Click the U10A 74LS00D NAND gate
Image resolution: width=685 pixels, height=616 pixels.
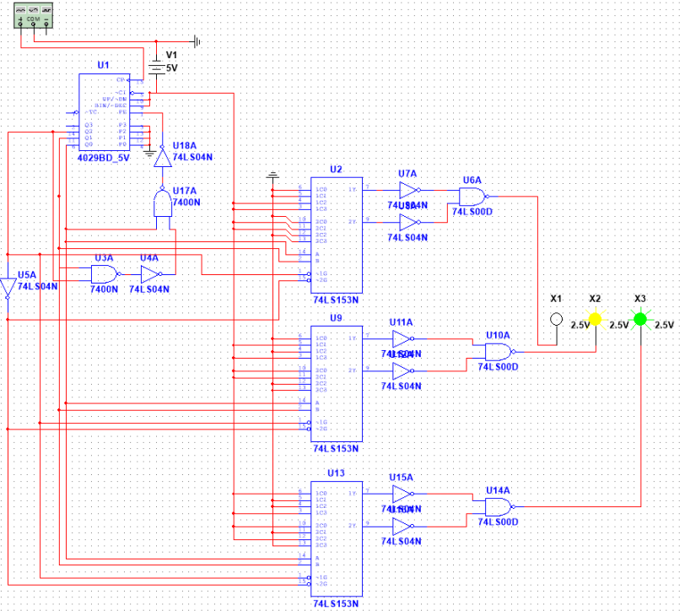point(499,352)
